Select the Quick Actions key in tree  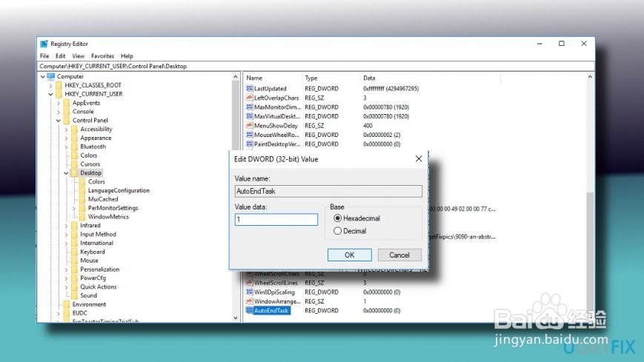point(99,287)
